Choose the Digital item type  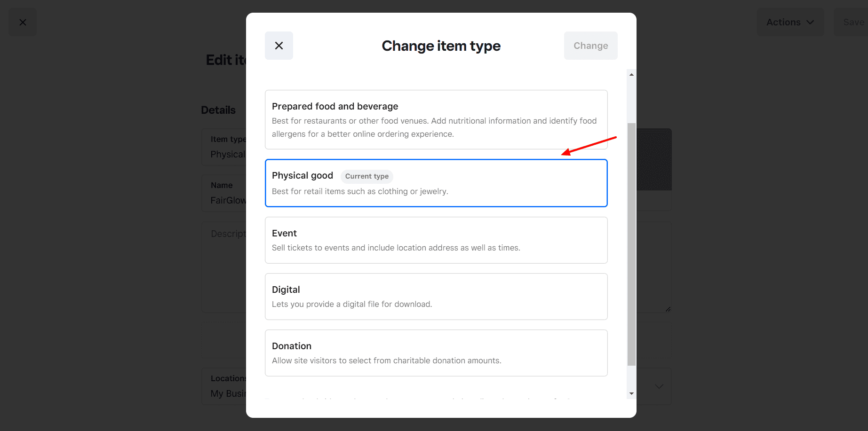click(x=436, y=296)
